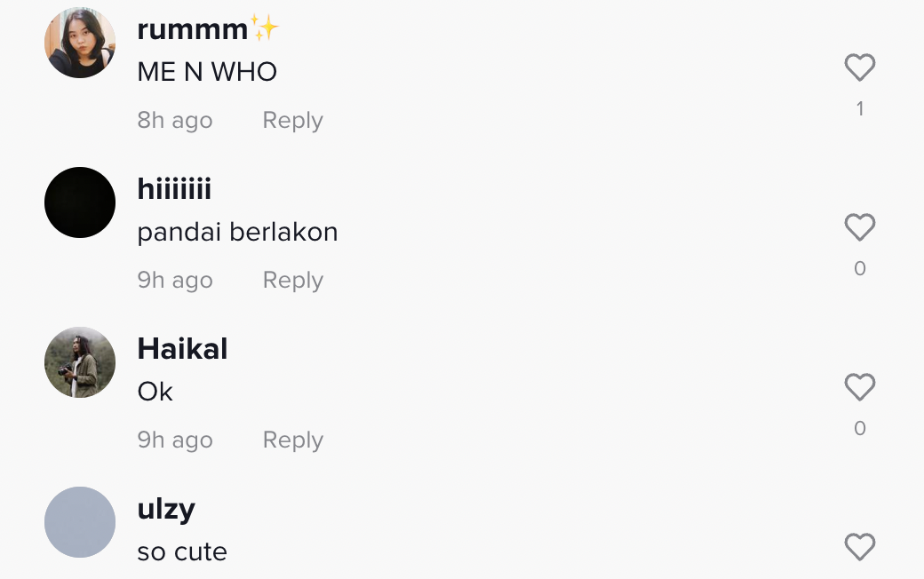Image resolution: width=924 pixels, height=579 pixels.
Task: Open hiiiiiii's black profile avatar
Action: pyautogui.click(x=80, y=202)
